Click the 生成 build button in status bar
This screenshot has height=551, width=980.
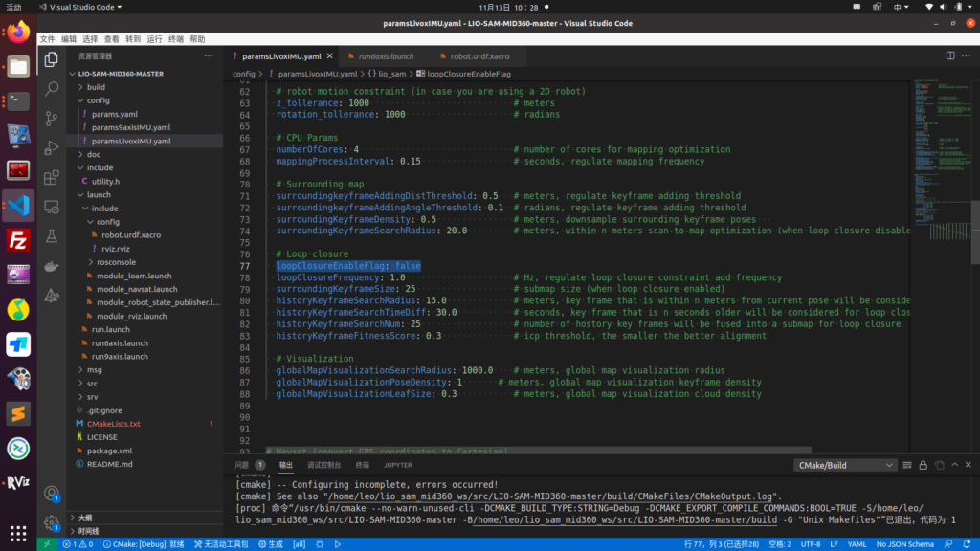271,544
